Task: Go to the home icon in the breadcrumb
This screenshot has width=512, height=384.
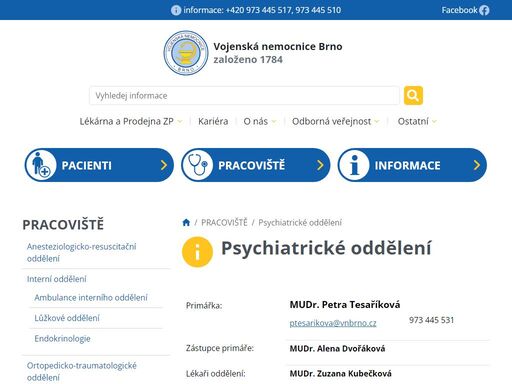Action: (x=186, y=222)
